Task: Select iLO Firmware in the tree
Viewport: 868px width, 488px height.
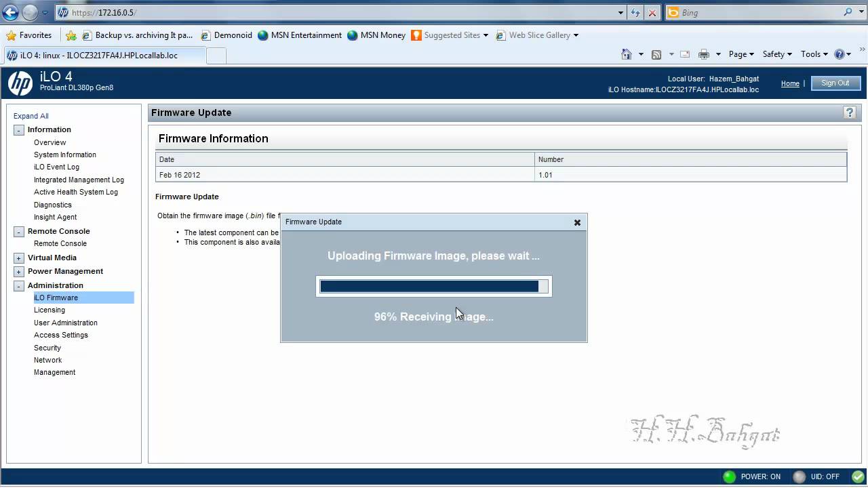Action: 83,298
